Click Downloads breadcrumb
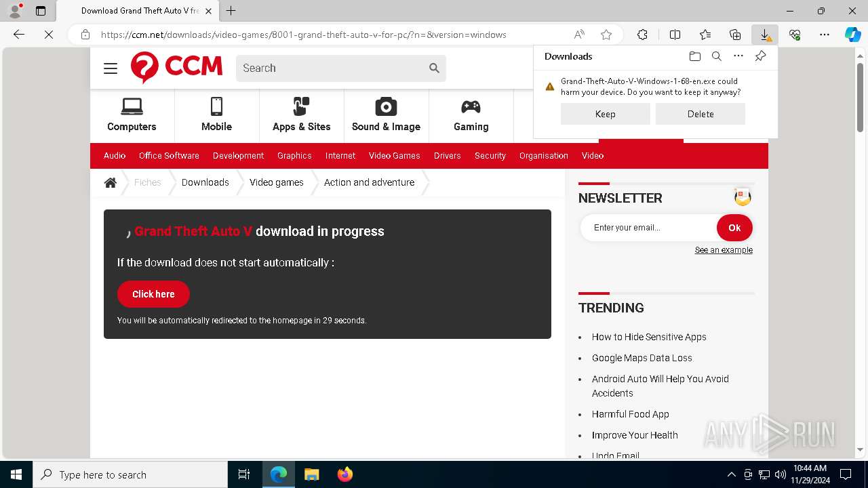The image size is (868, 488). [205, 182]
